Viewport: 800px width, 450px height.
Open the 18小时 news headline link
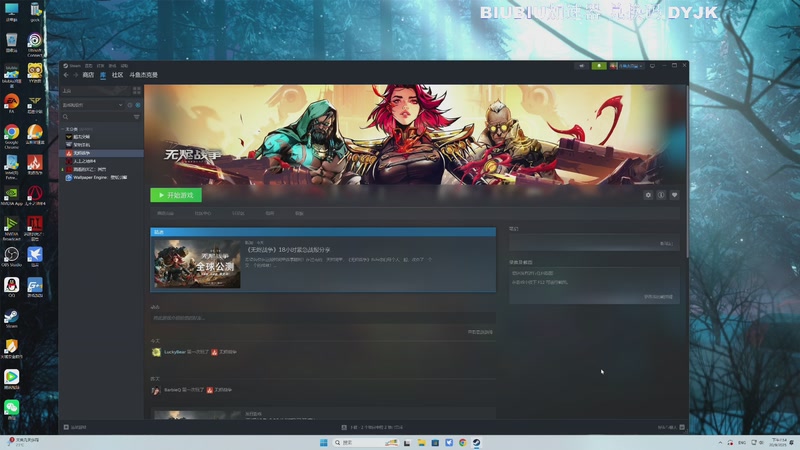[x=288, y=250]
